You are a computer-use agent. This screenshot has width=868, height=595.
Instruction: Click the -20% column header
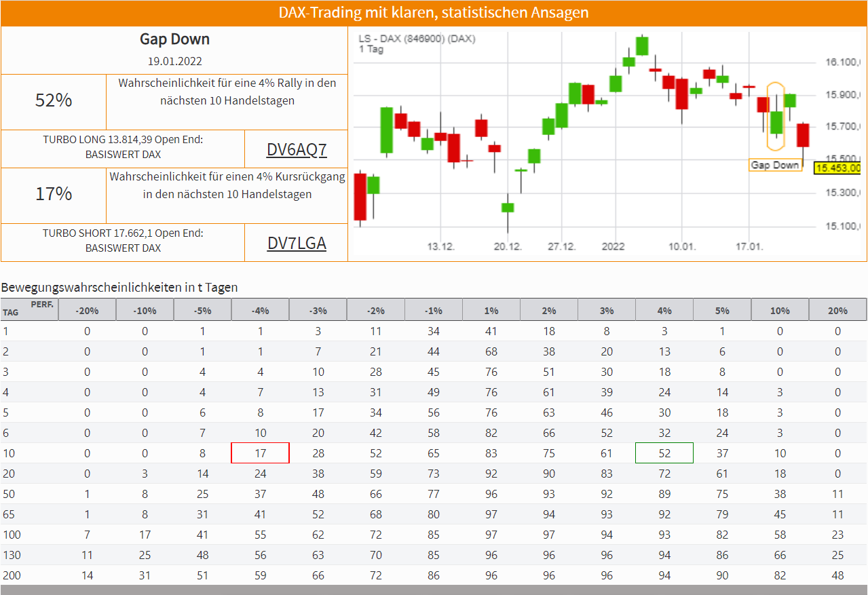87,310
